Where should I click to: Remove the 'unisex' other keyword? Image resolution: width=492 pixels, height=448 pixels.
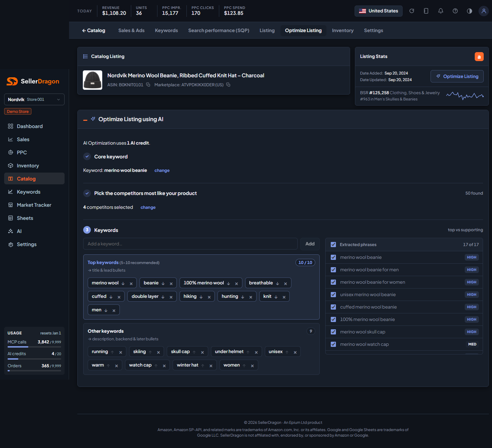tap(295, 352)
